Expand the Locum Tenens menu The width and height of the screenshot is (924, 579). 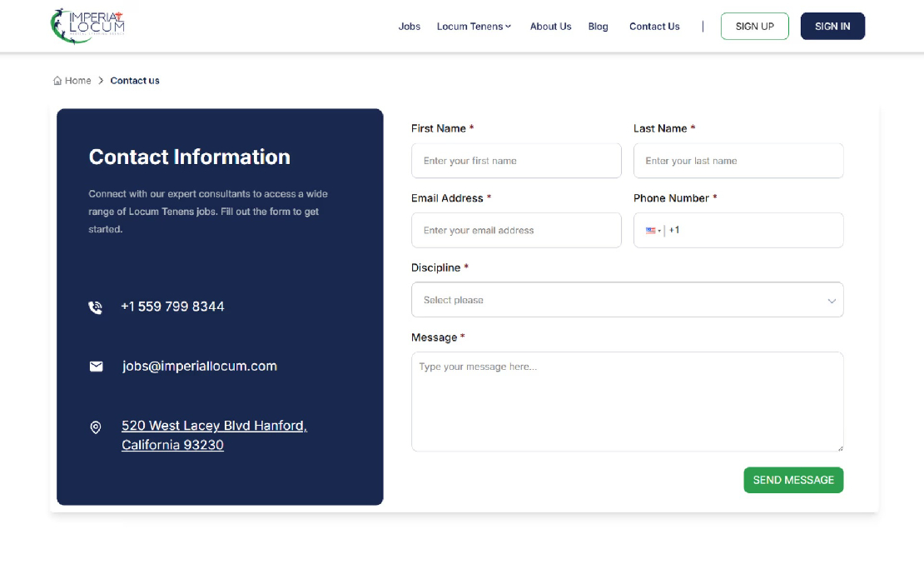click(474, 27)
